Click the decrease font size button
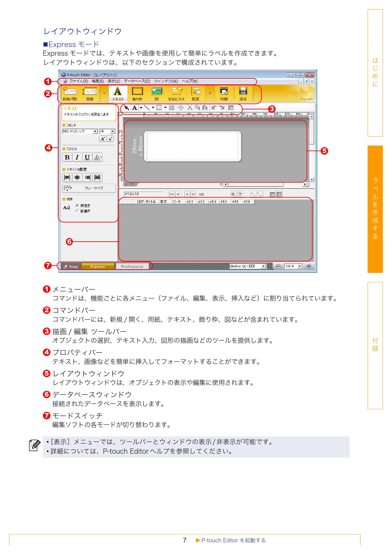The image size is (392, 555). coord(110,139)
